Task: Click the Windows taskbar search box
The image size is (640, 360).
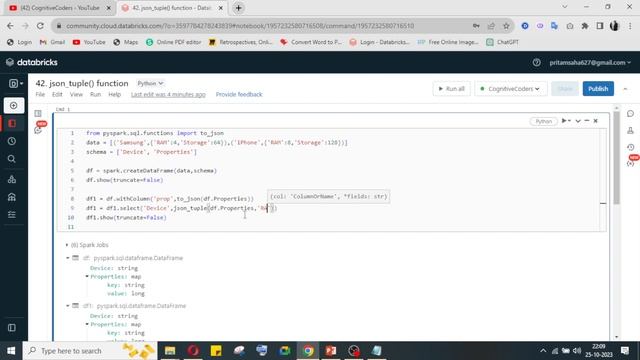Action: point(90,351)
